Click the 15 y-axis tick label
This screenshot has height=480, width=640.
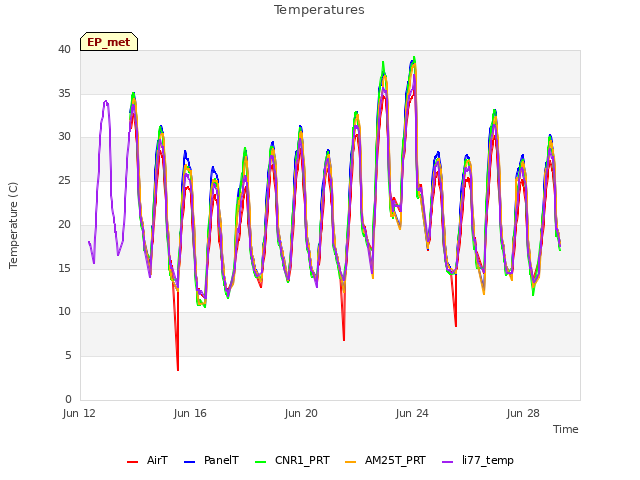pos(64,268)
